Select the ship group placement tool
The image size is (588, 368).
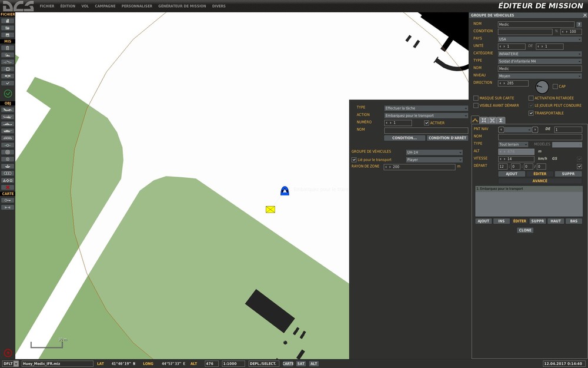[x=8, y=124]
